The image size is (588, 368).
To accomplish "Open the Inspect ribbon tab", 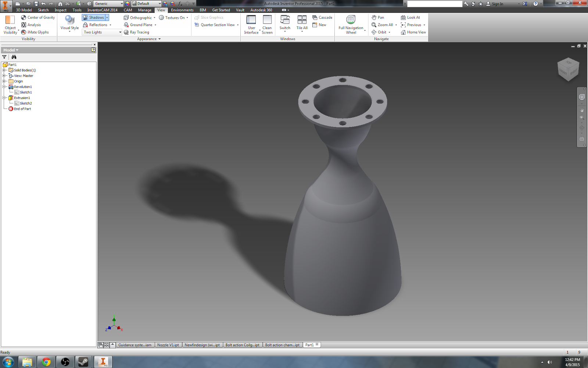I will click(61, 10).
